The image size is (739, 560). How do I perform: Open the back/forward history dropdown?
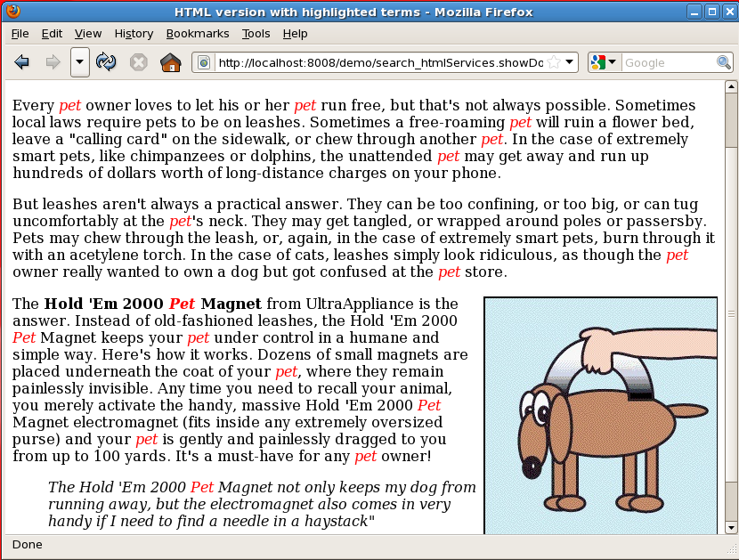pyautogui.click(x=80, y=62)
